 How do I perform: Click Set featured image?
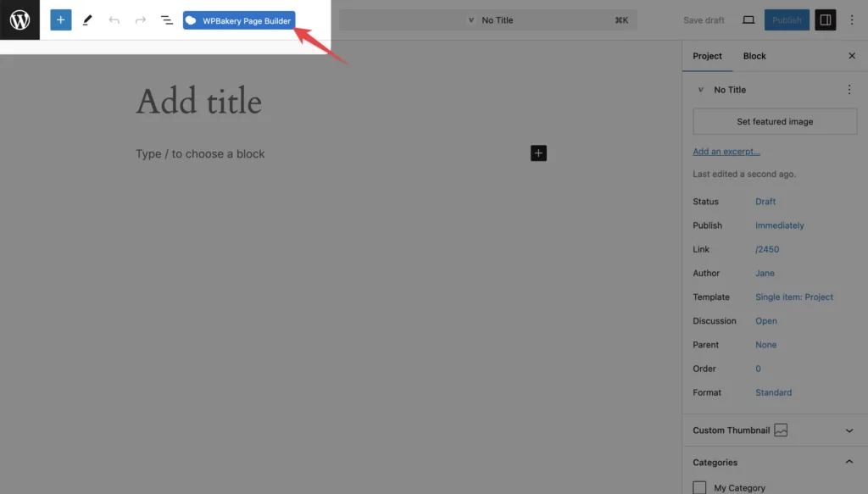pyautogui.click(x=775, y=122)
